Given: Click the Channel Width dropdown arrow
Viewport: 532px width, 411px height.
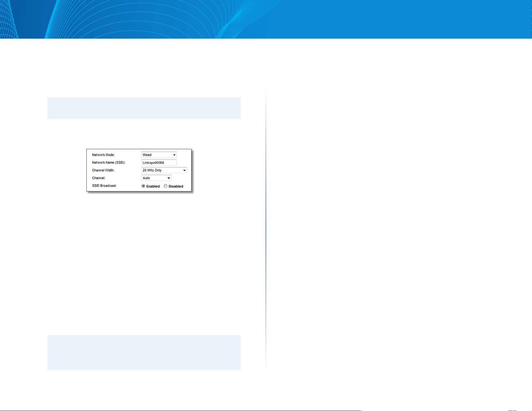Looking at the screenshot, I should (x=184, y=170).
